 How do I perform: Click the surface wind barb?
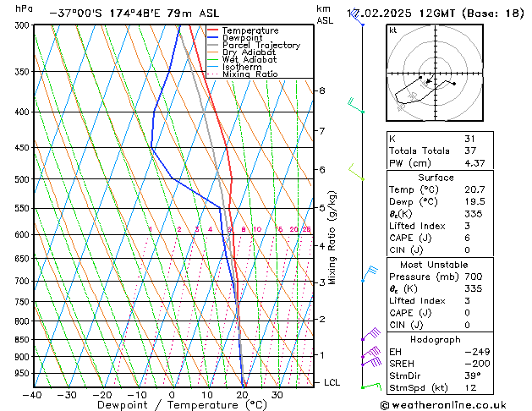pyautogui.click(x=371, y=386)
